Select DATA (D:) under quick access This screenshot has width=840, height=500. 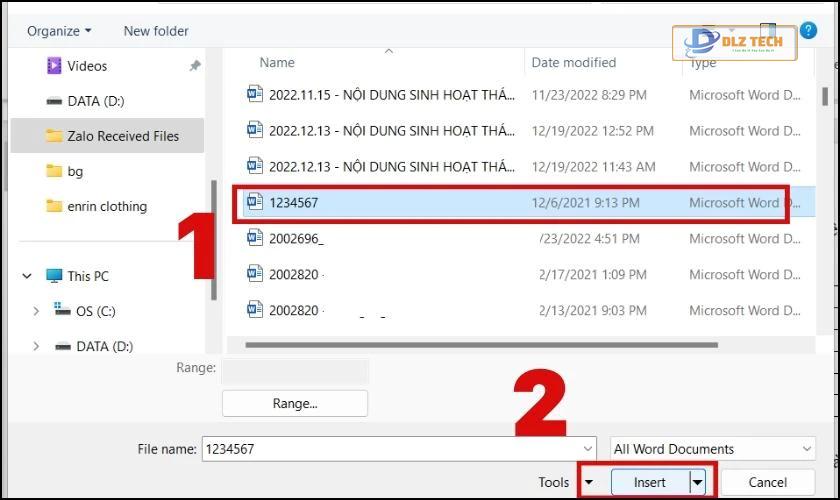96,101
